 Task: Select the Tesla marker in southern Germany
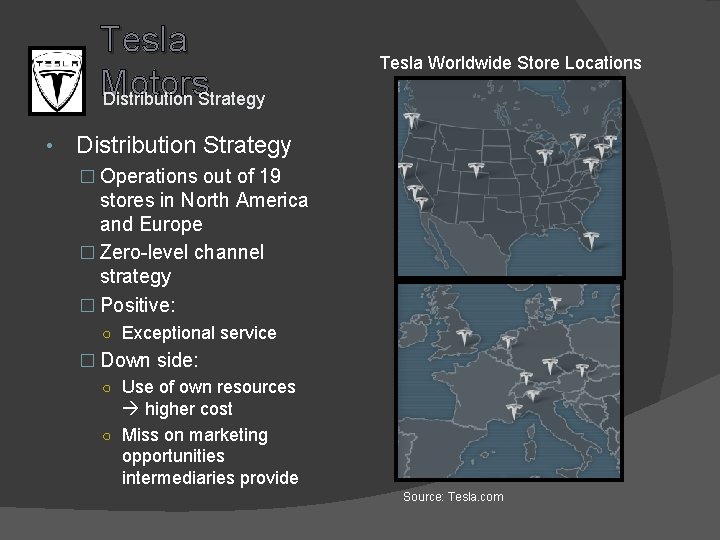click(x=549, y=366)
